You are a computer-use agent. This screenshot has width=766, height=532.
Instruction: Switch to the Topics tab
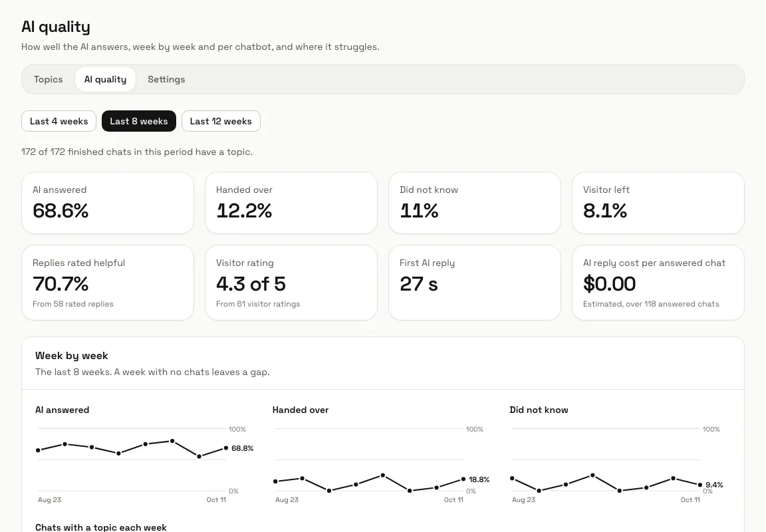click(48, 79)
